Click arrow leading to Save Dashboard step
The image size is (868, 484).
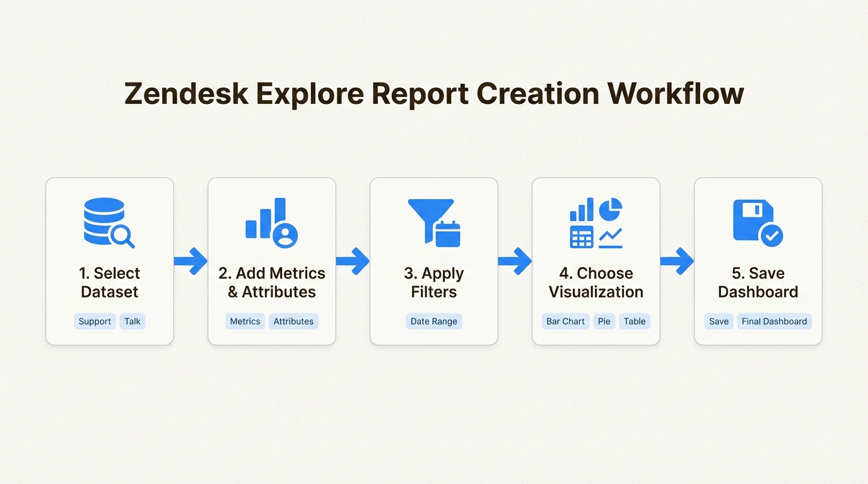pos(677,261)
